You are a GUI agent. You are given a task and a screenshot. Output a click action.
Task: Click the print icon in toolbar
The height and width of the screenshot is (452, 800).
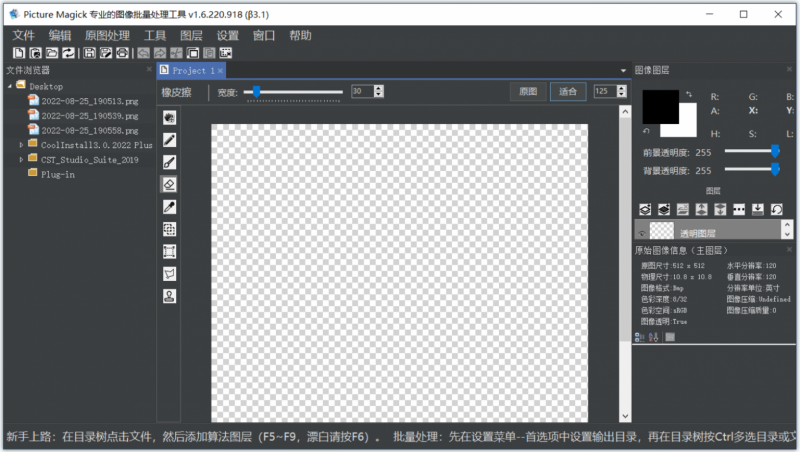122,53
